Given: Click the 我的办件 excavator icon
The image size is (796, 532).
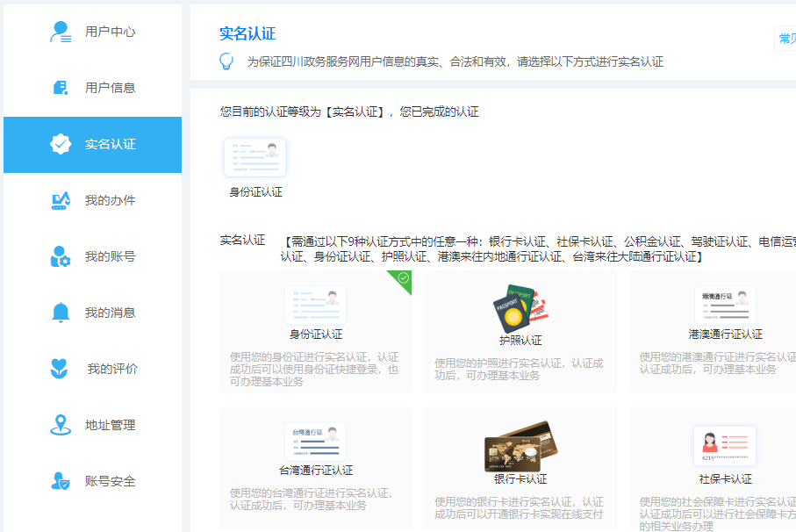Looking at the screenshot, I should tap(60, 200).
